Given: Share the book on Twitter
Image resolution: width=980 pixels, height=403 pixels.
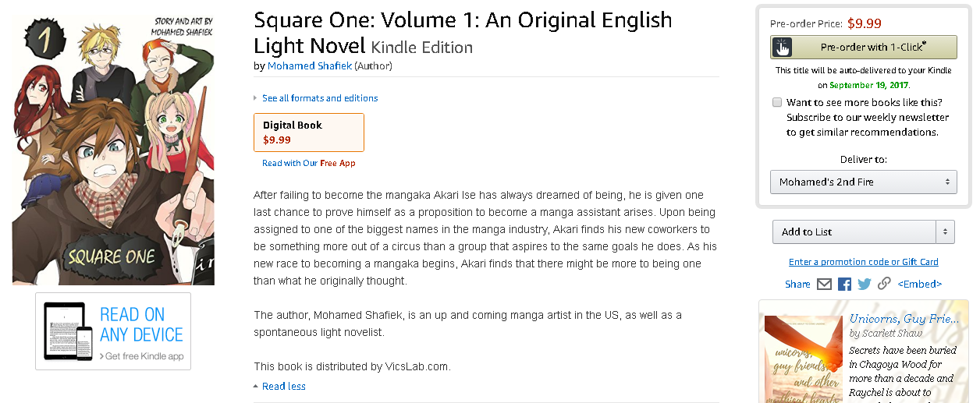Looking at the screenshot, I should pyautogui.click(x=864, y=285).
